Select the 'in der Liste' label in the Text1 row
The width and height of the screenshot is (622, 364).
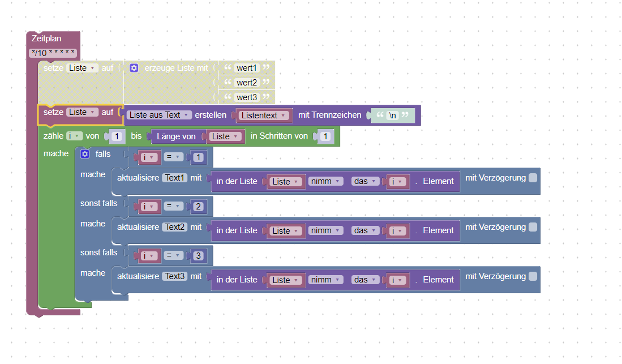tap(237, 181)
